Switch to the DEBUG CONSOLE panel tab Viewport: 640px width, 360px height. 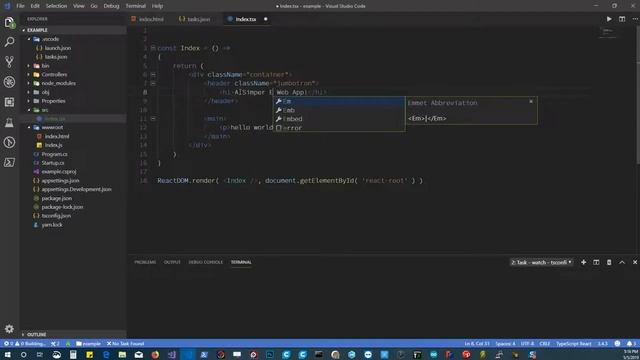(x=206, y=262)
